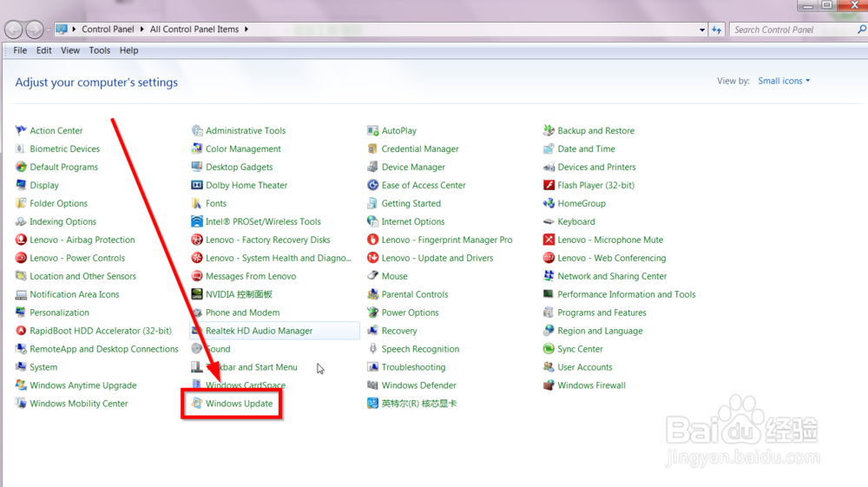Image resolution: width=868 pixels, height=487 pixels.
Task: Open the Troubleshooting link
Action: [413, 367]
